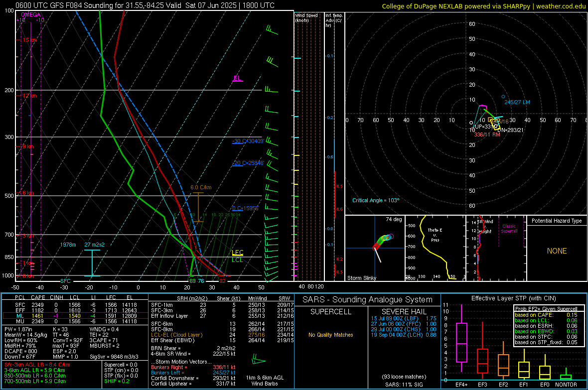
Task: Click the College of DuPage NEXLAB credit text
Action: (484, 6)
